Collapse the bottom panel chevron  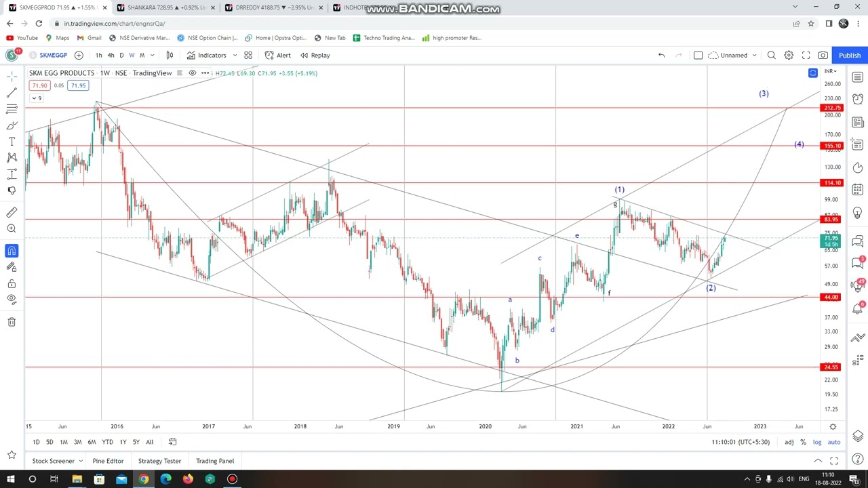pyautogui.click(x=819, y=461)
